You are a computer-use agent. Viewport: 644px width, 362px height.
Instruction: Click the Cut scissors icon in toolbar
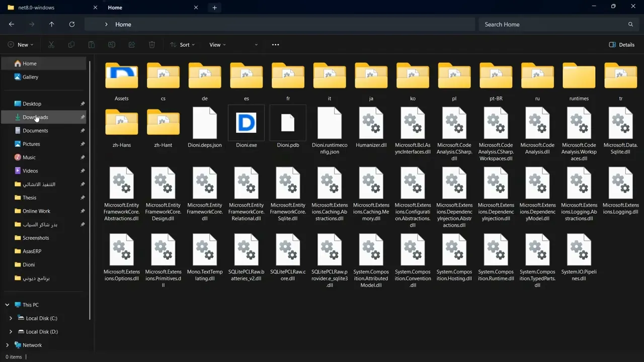tap(51, 45)
